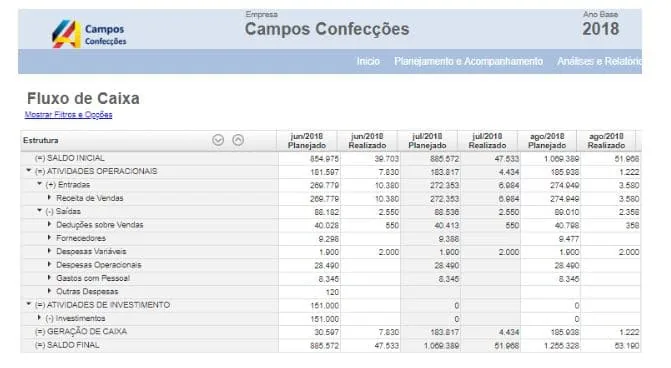Expand the Gastos com Pessoal row
Image resolution: width=671 pixels, height=368 pixels.
(49, 278)
